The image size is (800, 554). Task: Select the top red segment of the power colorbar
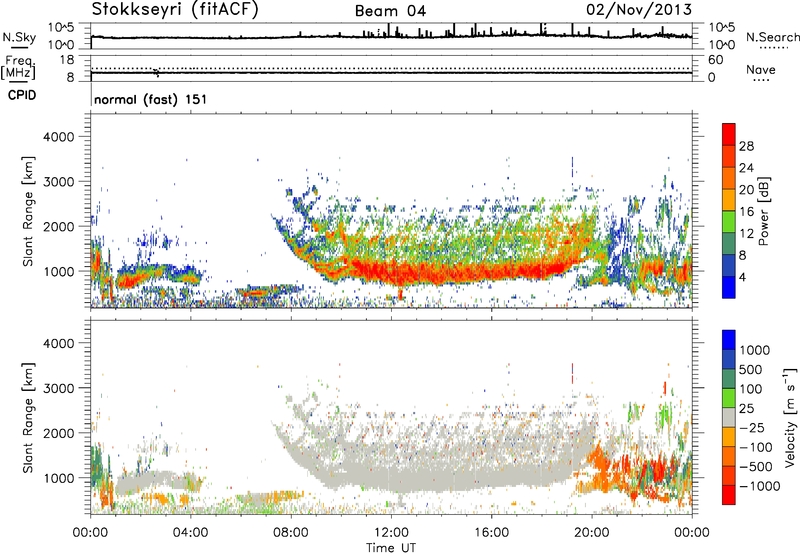click(x=729, y=134)
